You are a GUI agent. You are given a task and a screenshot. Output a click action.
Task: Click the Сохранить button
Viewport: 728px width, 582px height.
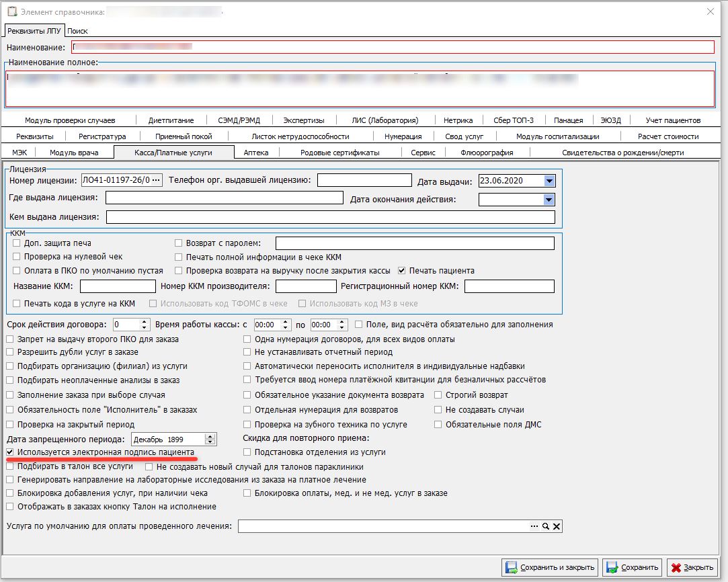click(632, 567)
